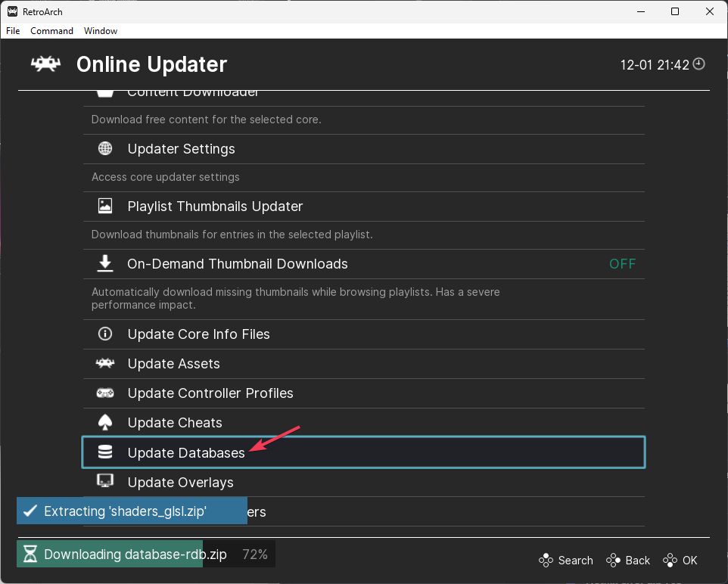Select Update Overlays entry

pos(364,483)
